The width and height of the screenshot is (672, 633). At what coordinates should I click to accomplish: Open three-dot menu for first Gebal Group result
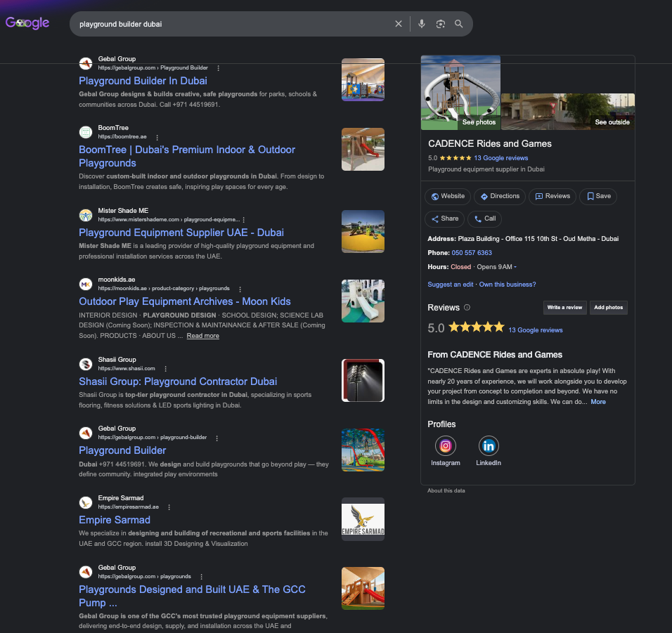[219, 68]
